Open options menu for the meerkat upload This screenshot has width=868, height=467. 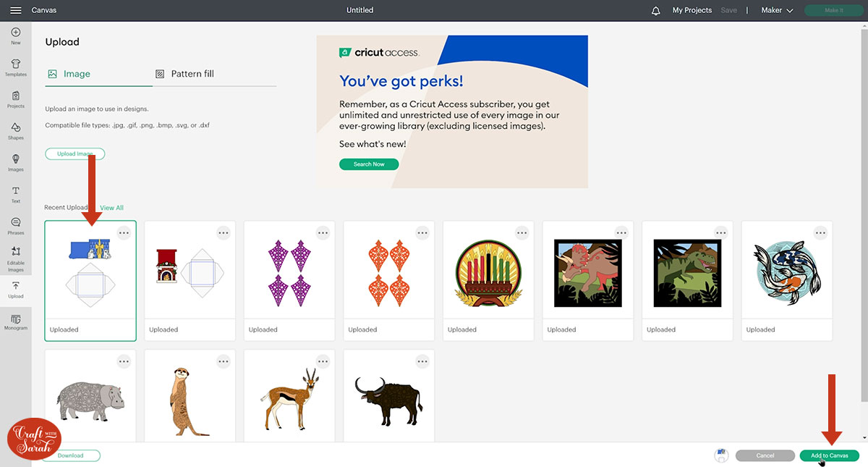[224, 361]
